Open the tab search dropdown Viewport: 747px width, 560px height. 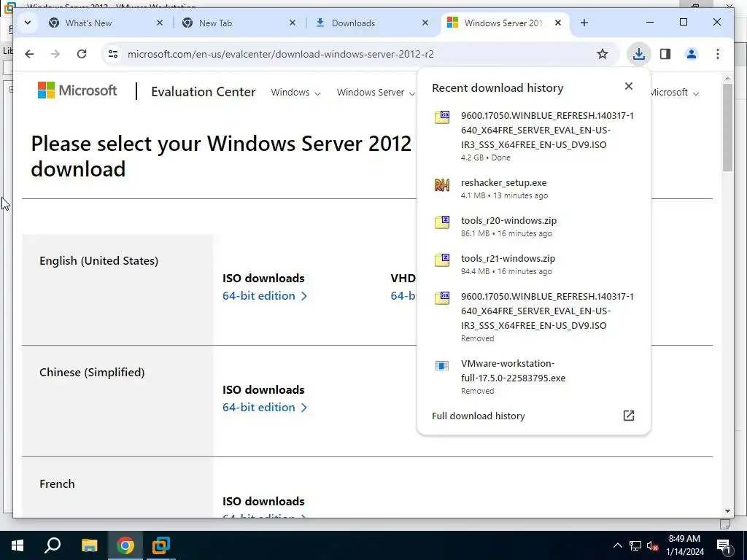[x=28, y=23]
